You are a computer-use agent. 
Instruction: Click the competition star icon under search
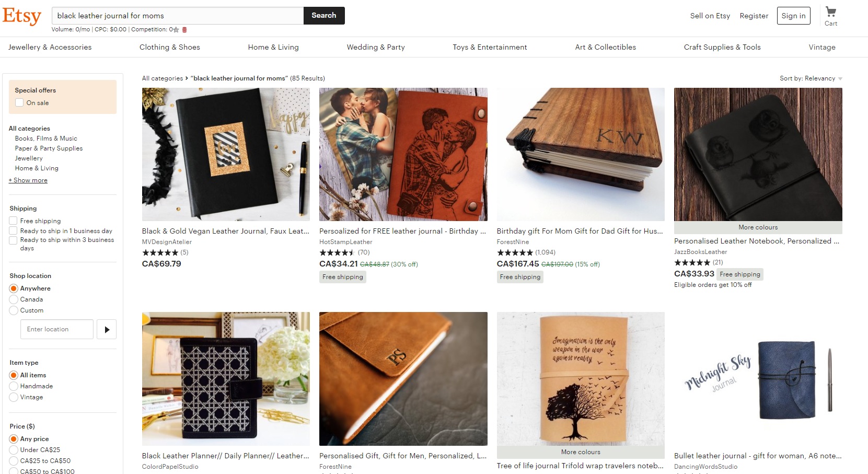[x=176, y=30]
